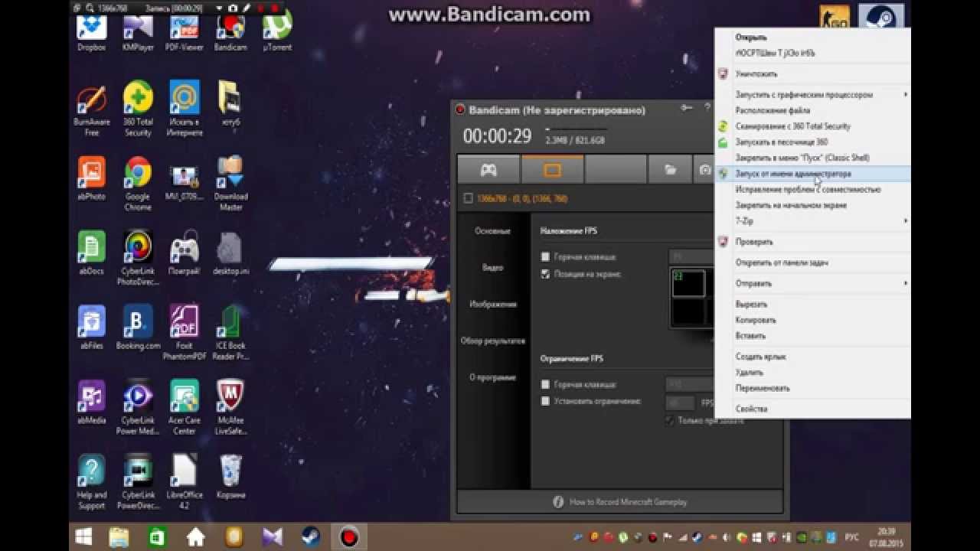Open the Download Master desktop icon
This screenshot has width=980, height=551.
click(230, 184)
